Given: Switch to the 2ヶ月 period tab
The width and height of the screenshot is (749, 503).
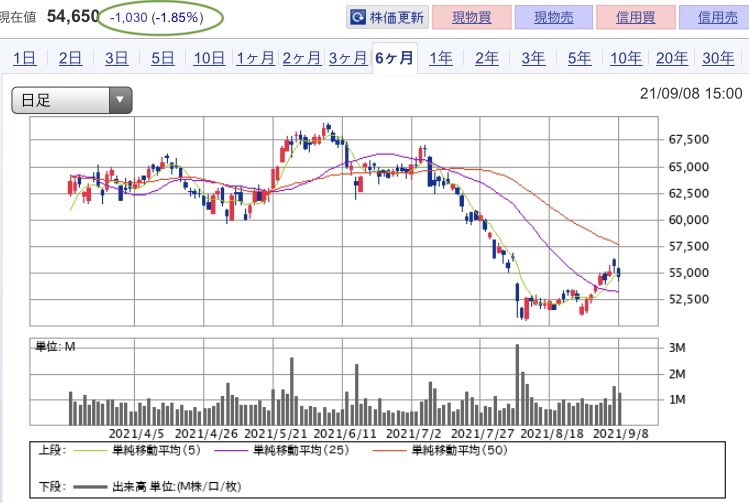Looking at the screenshot, I should click(301, 58).
